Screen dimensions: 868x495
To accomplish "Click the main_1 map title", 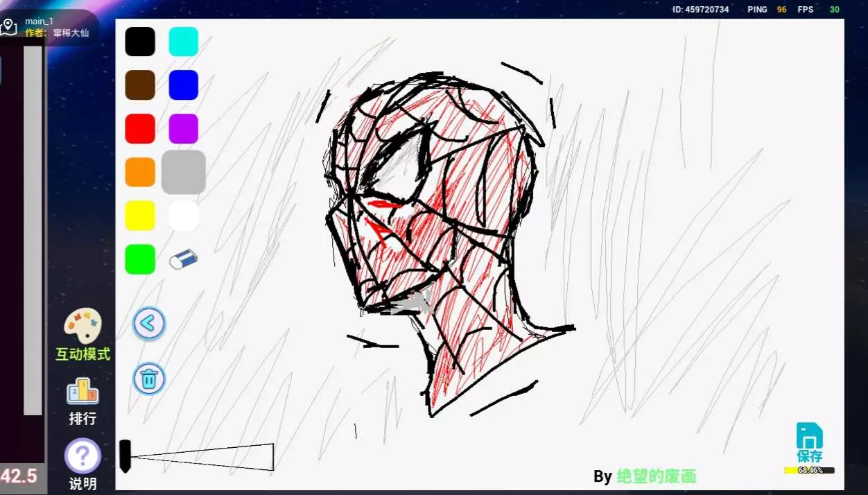I will coord(39,21).
